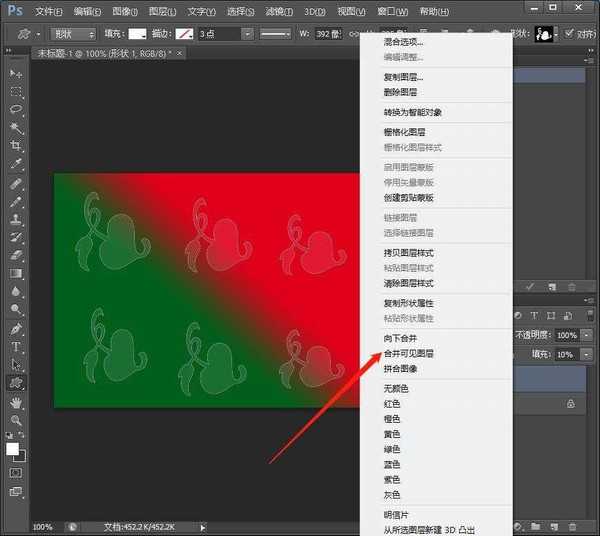Select the Custom Shape tool

click(x=16, y=383)
